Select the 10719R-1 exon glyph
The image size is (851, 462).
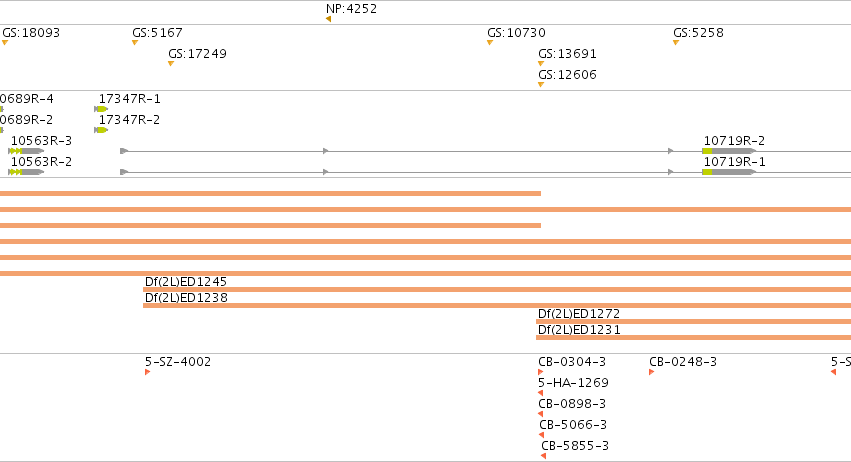pyautogui.click(x=729, y=172)
